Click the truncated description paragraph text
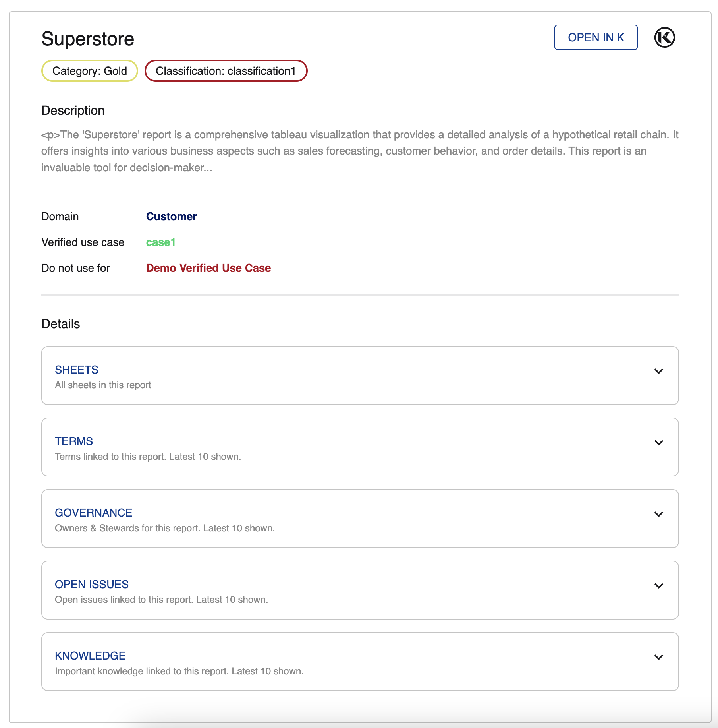This screenshot has width=718, height=728. tap(359, 151)
